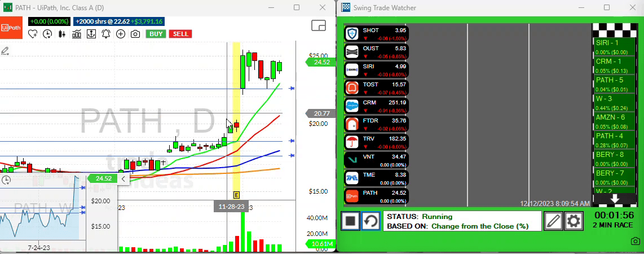644x254 pixels.
Task: Click the 12/12/2023 8:09:54 AM timestamp
Action: [x=555, y=203]
